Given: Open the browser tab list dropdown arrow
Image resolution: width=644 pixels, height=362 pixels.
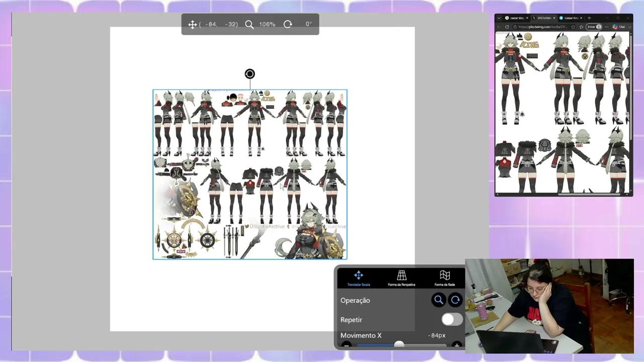Looking at the screenshot, I should [499, 18].
